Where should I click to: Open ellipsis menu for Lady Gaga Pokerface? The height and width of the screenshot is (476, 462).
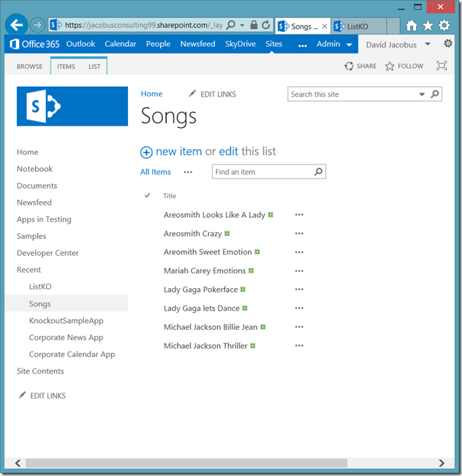tap(299, 290)
